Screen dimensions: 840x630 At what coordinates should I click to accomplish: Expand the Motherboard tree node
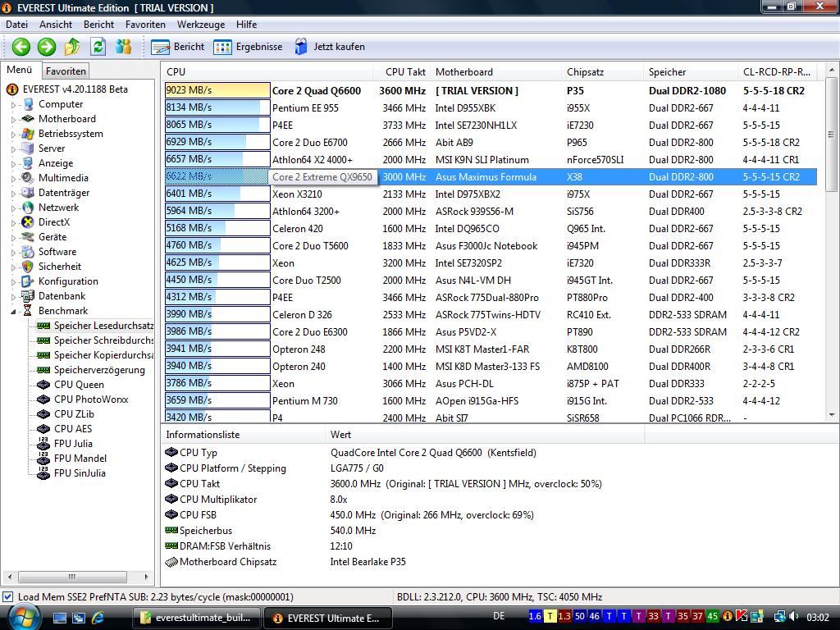pos(13,120)
